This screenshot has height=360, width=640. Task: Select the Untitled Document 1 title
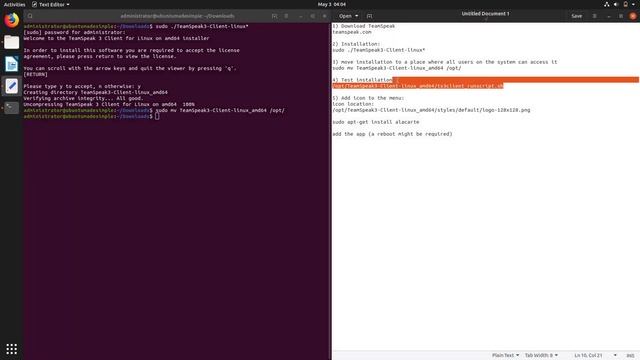[485, 13]
